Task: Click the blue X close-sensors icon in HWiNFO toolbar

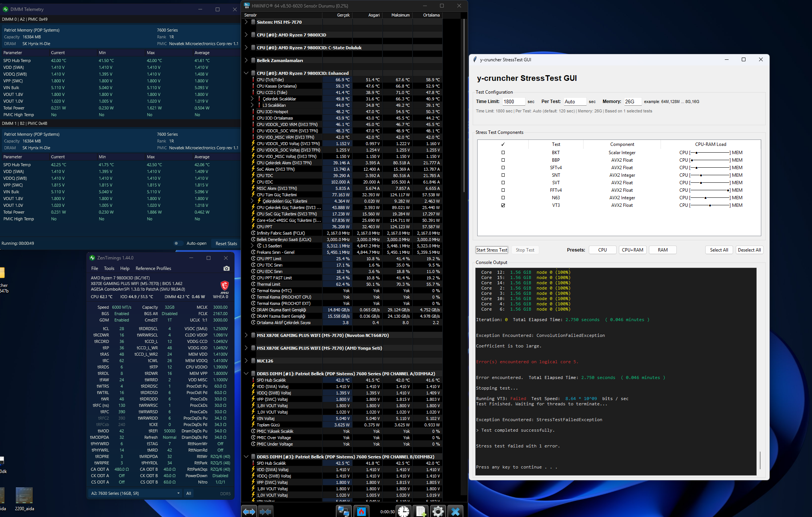Action: [x=455, y=511]
